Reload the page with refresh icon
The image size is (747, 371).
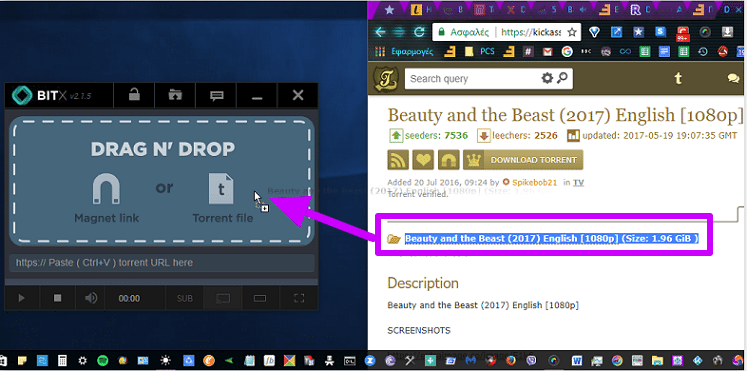[419, 32]
